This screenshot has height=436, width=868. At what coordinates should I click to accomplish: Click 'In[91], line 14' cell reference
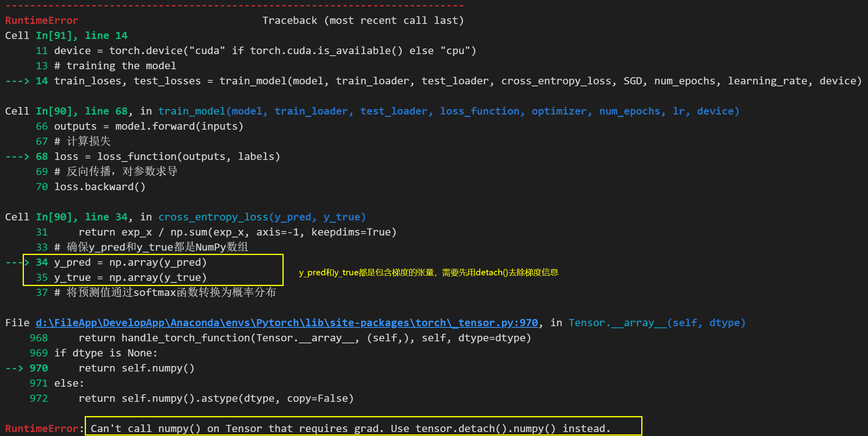82,36
